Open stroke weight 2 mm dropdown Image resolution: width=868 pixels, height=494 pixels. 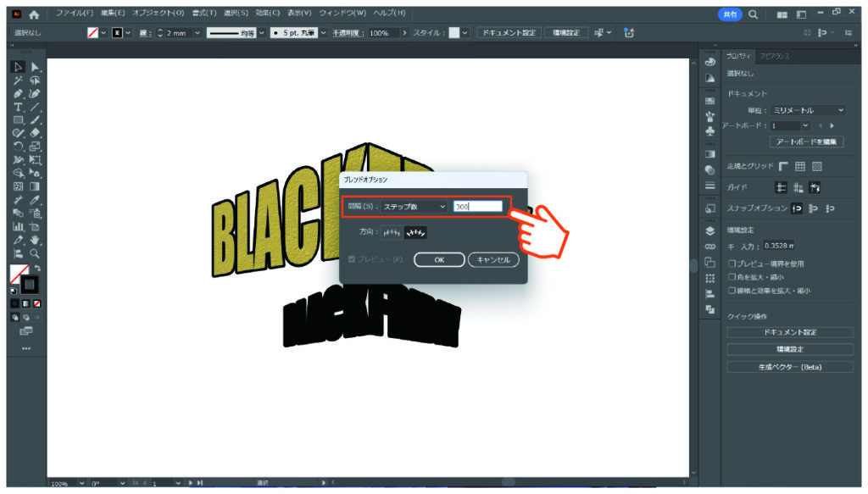pos(197,33)
